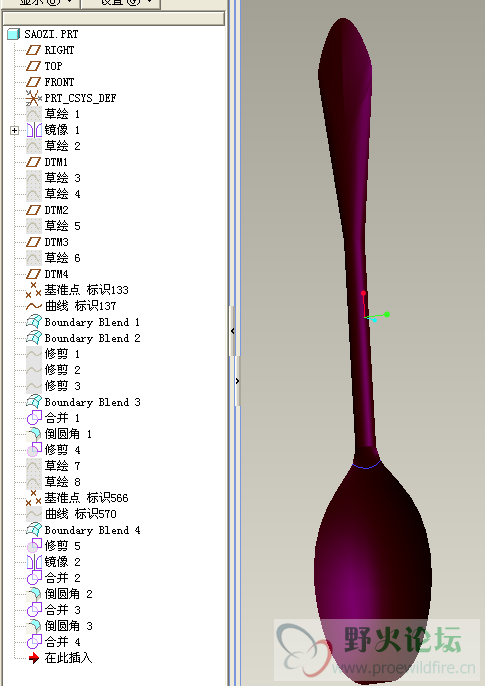485x686 pixels.
Task: Open the 设置 dropdown above model tree
Action: [121, 4]
